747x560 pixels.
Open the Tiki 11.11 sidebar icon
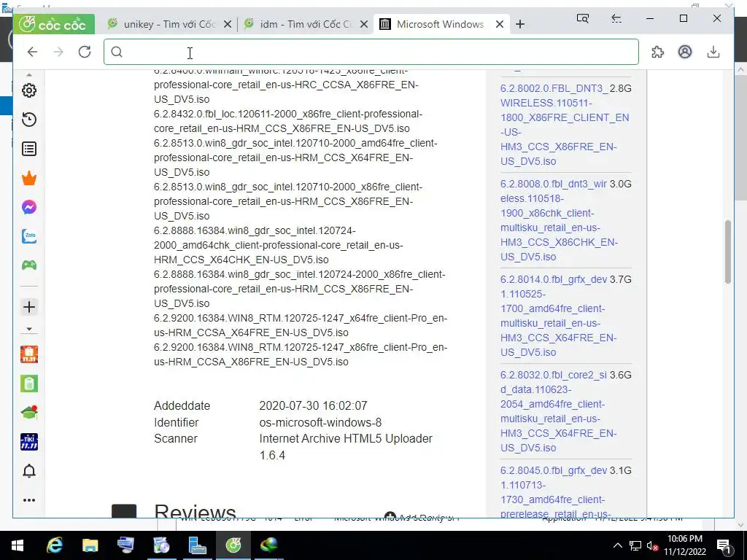(29, 442)
